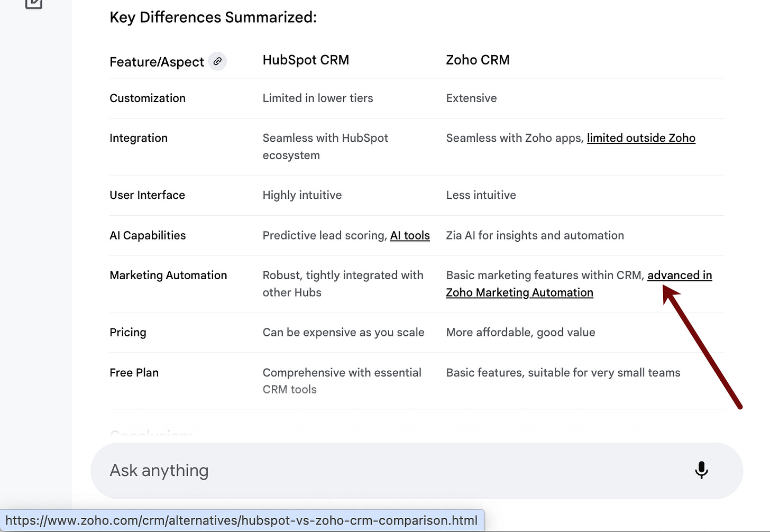Click the zoho.com URL status bar text
Image resolution: width=770 pixels, height=532 pixels.
tap(242, 520)
